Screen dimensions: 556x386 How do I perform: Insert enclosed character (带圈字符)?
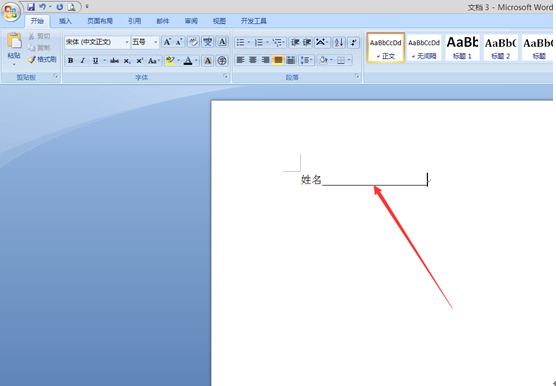222,61
